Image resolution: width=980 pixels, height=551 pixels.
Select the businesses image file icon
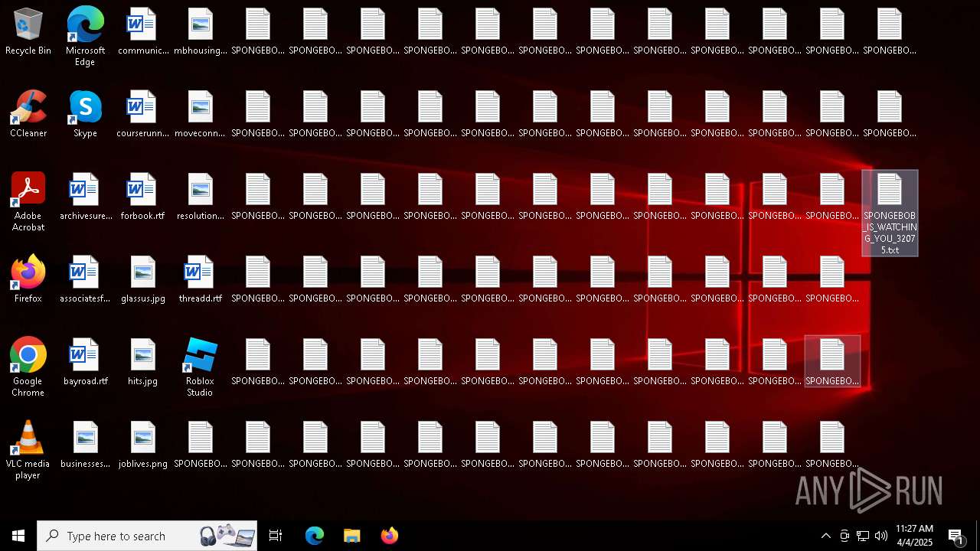click(85, 445)
